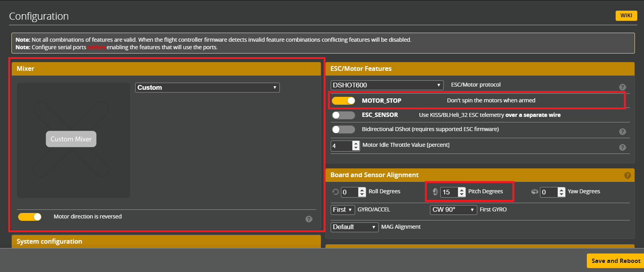Toggle Motor direction is reversed switch
Viewport: 644px width, 272px height.
pos(30,216)
